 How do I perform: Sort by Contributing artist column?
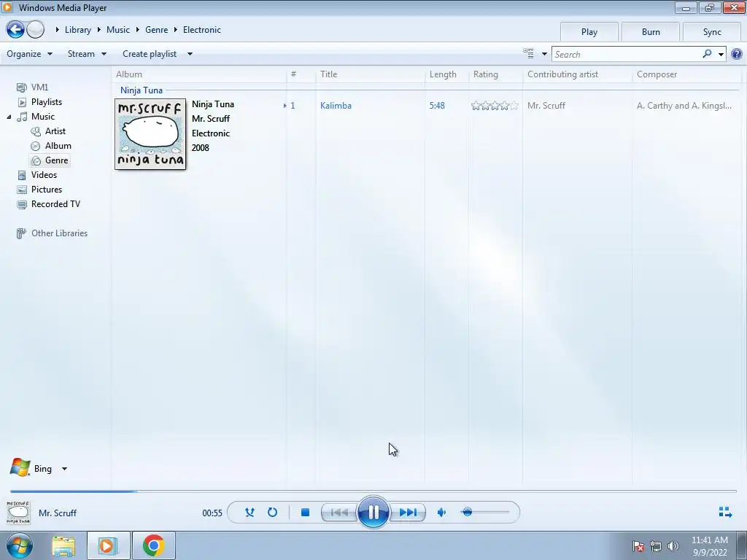tap(578, 74)
